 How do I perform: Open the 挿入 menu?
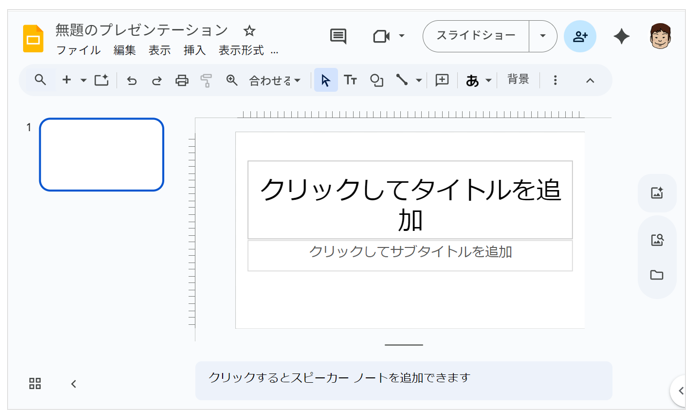pos(195,50)
